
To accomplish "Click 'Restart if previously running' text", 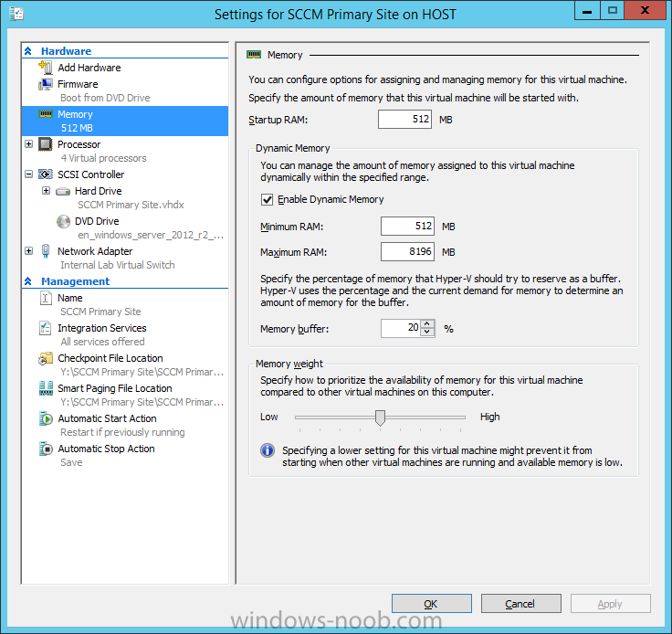I will [x=122, y=432].
